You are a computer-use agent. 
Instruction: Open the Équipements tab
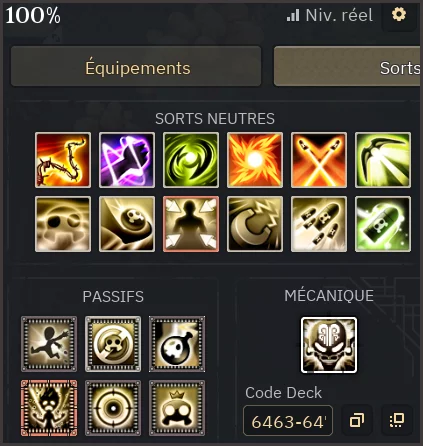(136, 66)
